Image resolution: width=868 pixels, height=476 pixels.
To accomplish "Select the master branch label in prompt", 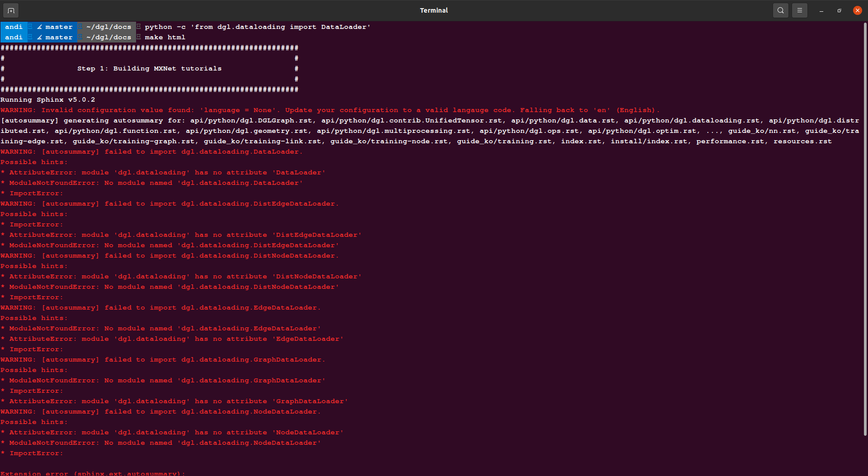I will point(58,27).
